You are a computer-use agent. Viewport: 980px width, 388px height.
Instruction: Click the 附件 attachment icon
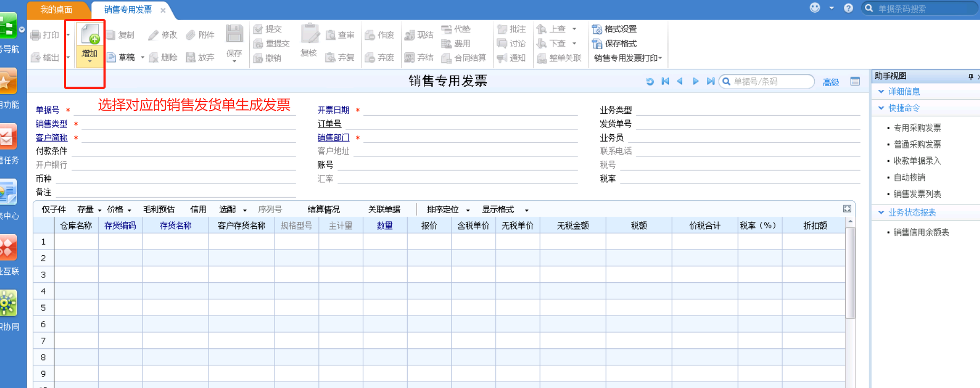[x=191, y=35]
